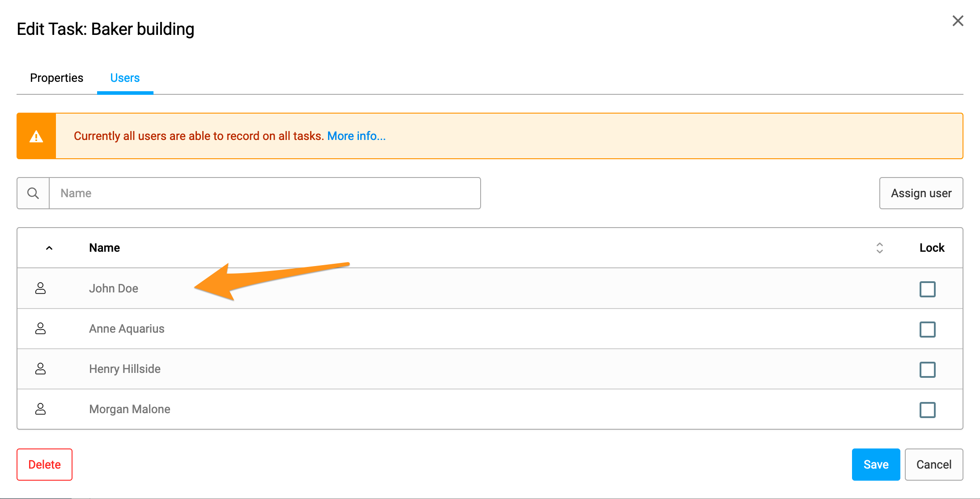980x499 pixels.
Task: Click the warning triangle icon in banner
Action: click(x=36, y=136)
